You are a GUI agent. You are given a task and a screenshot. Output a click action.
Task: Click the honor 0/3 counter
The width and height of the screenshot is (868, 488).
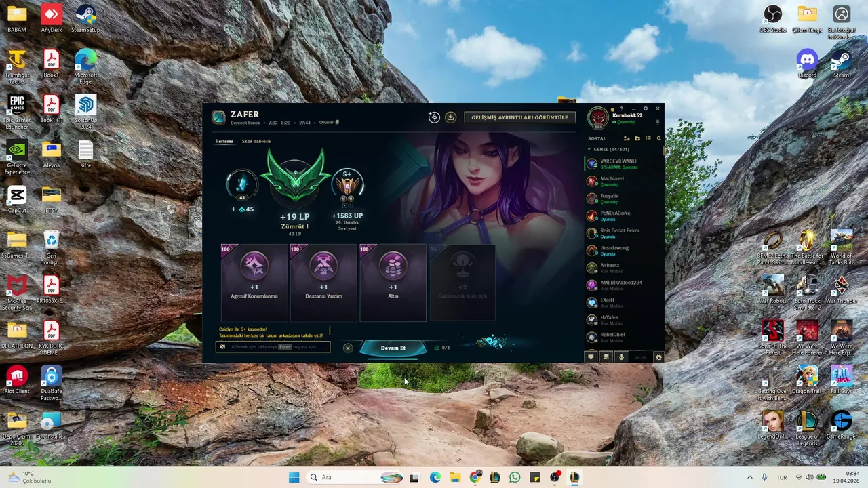[x=441, y=348]
